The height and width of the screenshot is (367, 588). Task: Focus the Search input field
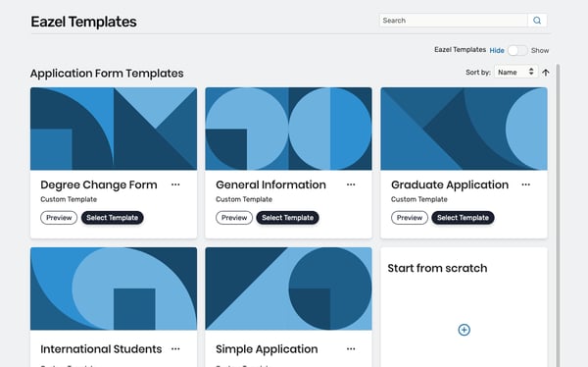(454, 21)
